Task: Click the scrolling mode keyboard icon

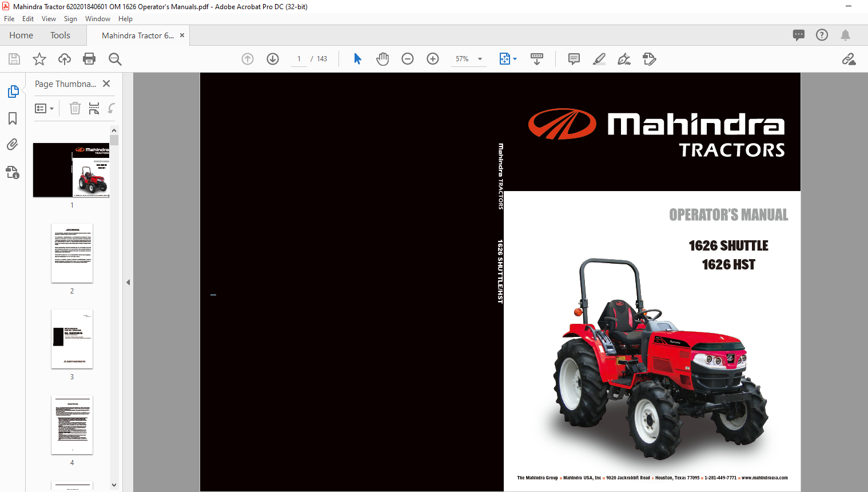Action: click(x=537, y=59)
